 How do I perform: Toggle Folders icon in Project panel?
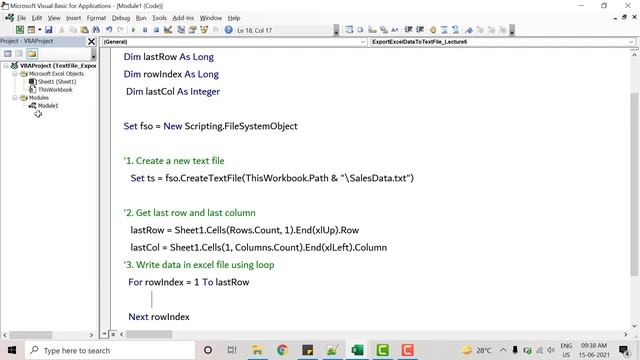[32, 53]
